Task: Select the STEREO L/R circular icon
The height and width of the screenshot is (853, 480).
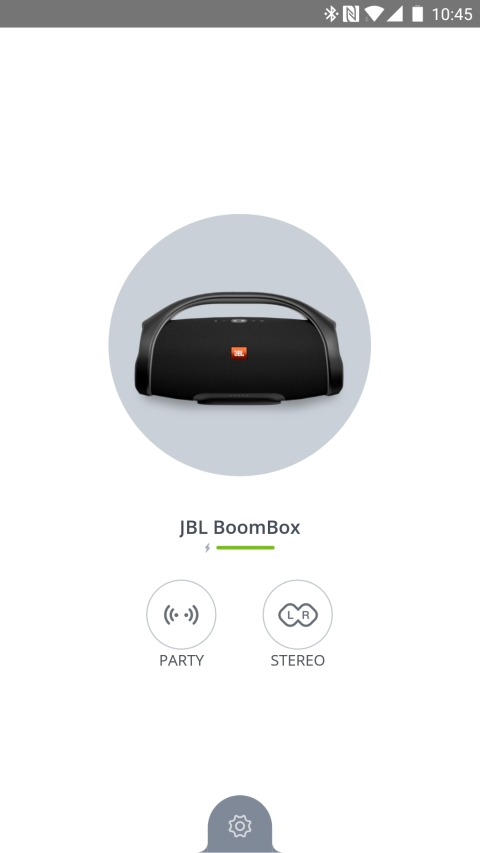Action: click(x=298, y=615)
